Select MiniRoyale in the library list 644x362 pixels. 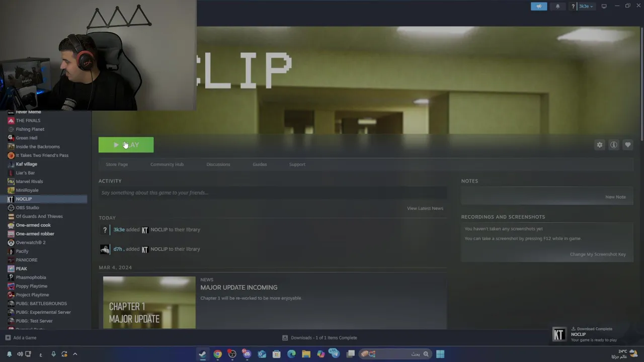point(27,190)
